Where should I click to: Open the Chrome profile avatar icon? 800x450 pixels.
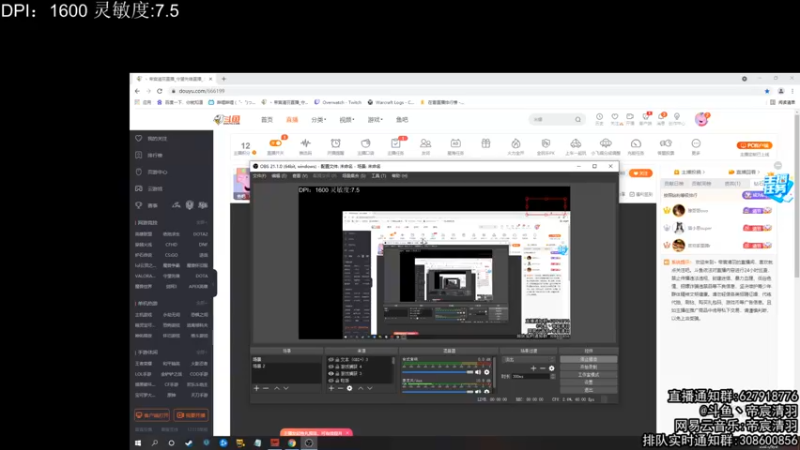[x=781, y=91]
